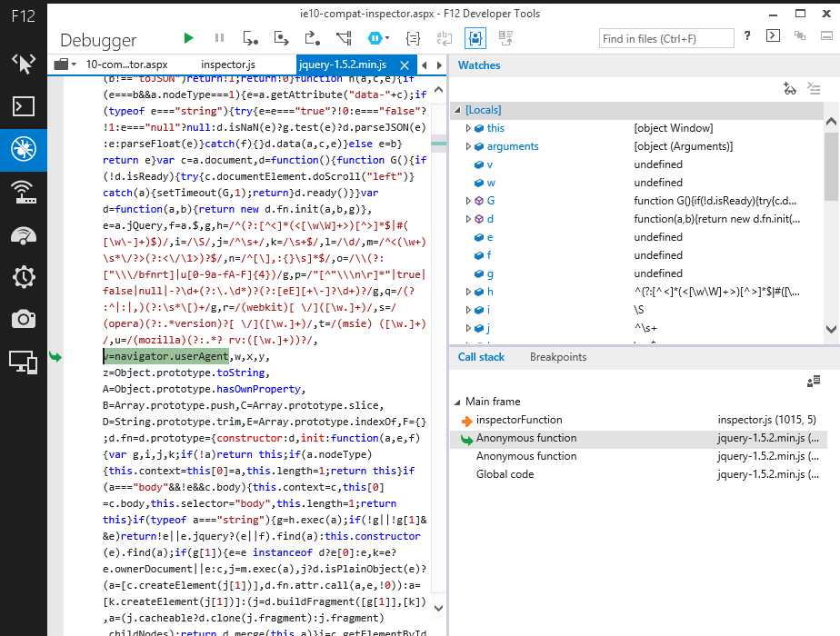Expand the G function variable
The height and width of the screenshot is (636, 840).
467,201
